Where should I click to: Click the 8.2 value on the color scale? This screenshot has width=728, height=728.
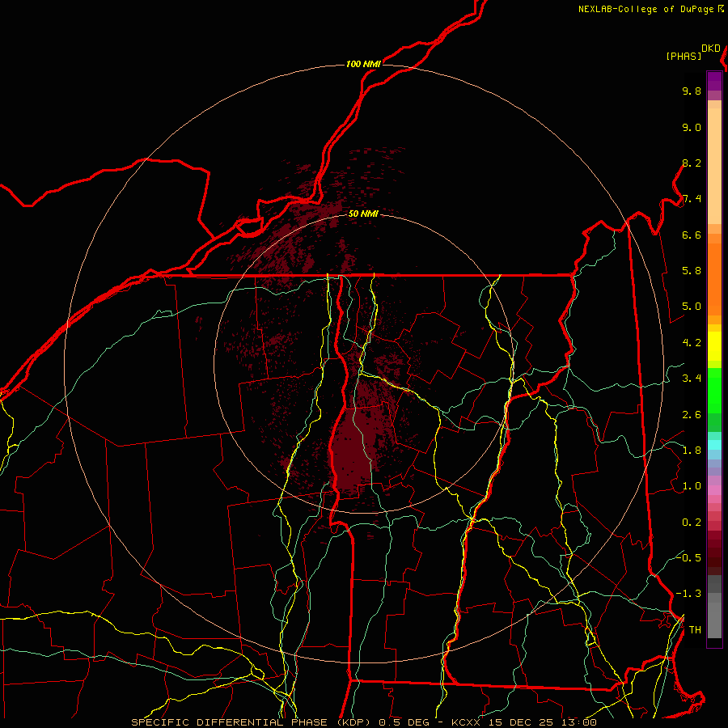[x=692, y=163]
